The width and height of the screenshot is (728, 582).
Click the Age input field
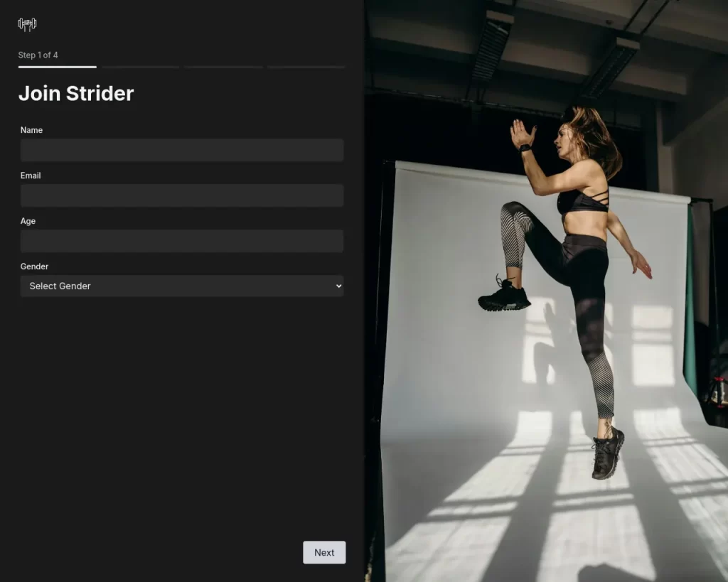coord(181,241)
